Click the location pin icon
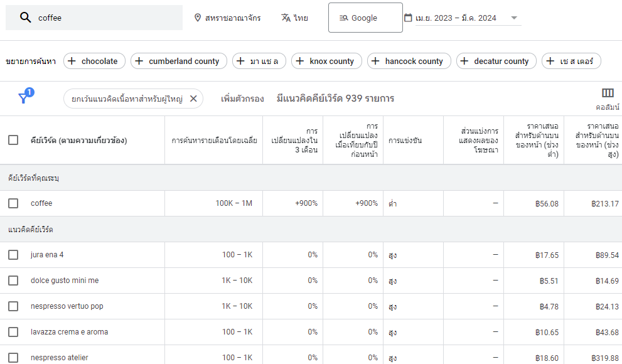The height and width of the screenshot is (364, 622). click(198, 18)
